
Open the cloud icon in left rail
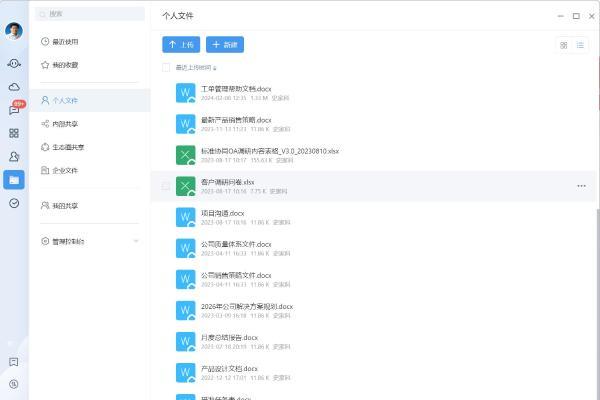coord(14,87)
